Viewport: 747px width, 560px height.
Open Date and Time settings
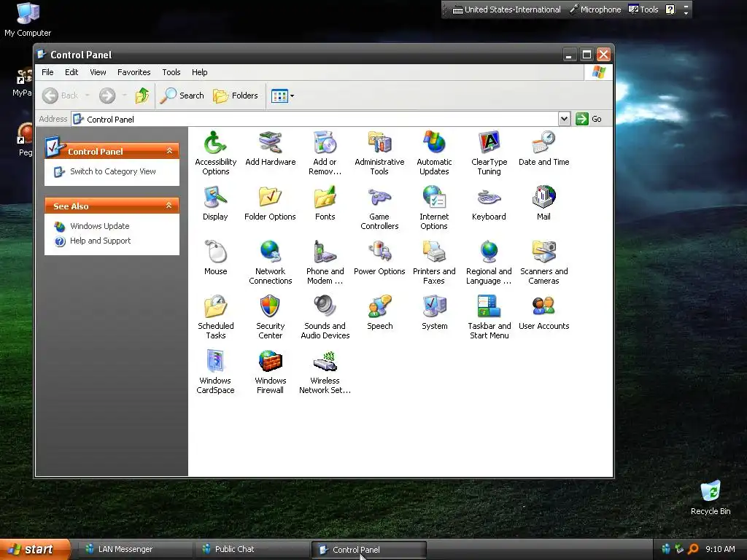[x=543, y=148]
